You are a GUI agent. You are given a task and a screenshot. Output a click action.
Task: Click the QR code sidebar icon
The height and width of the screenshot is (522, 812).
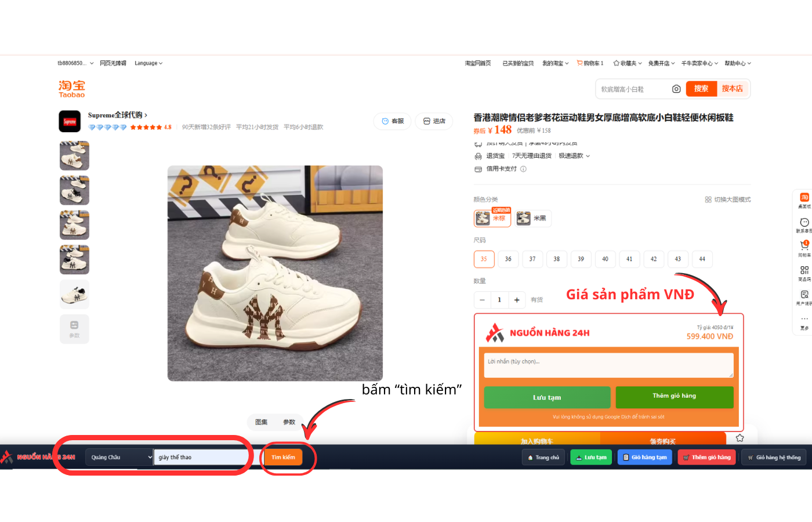pyautogui.click(x=804, y=270)
